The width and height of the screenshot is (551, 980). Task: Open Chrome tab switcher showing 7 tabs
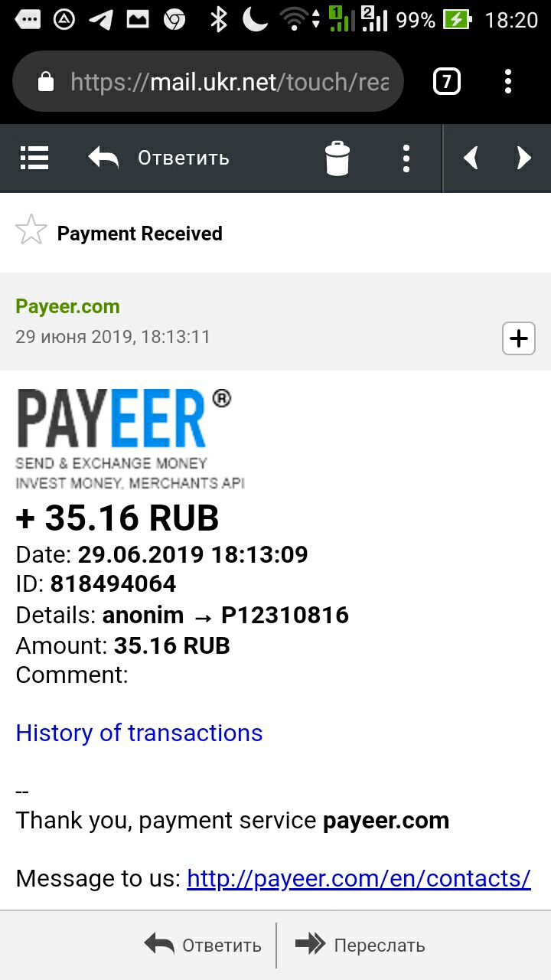pos(447,81)
